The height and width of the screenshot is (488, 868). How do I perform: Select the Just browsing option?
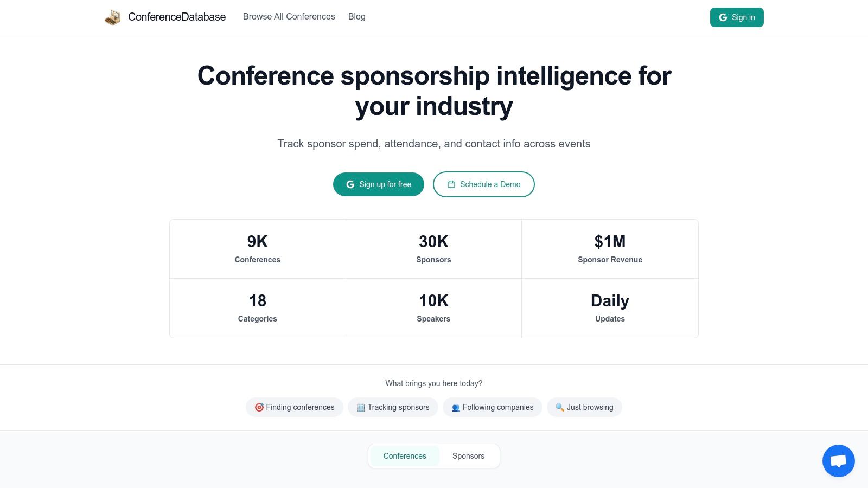[x=584, y=407]
